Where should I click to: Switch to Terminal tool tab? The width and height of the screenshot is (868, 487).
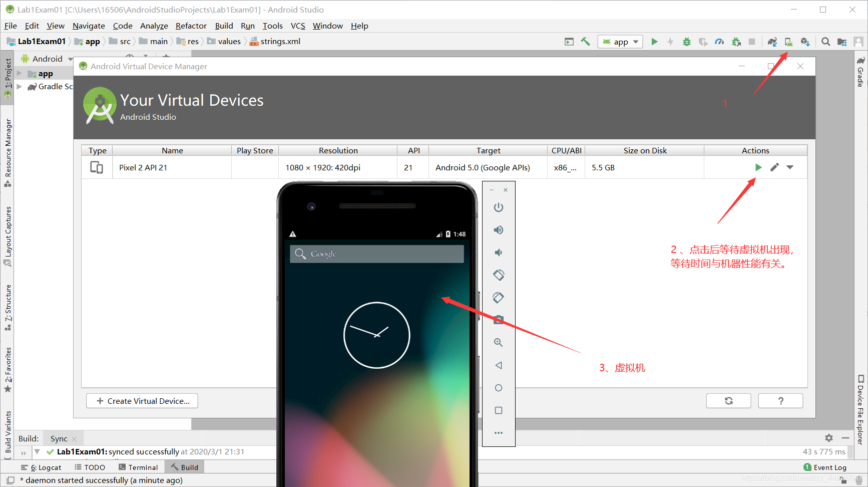138,467
